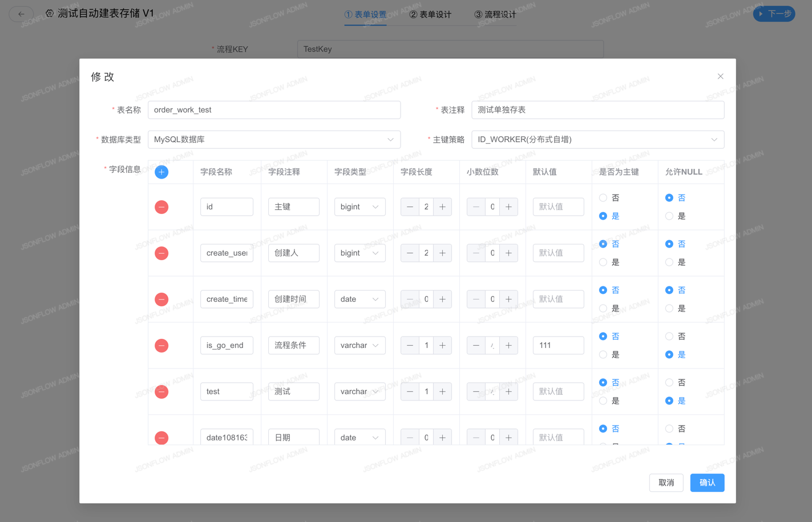Click the blue add field plus icon
The image size is (812, 522).
tap(161, 172)
